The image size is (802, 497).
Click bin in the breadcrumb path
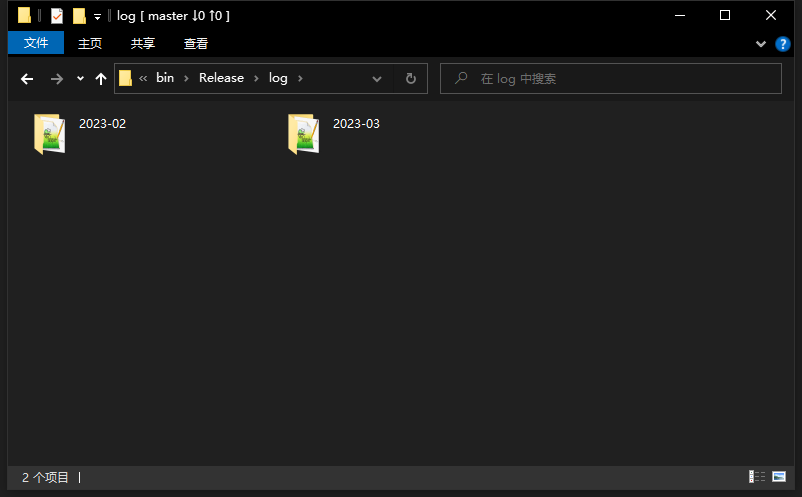pyautogui.click(x=165, y=78)
